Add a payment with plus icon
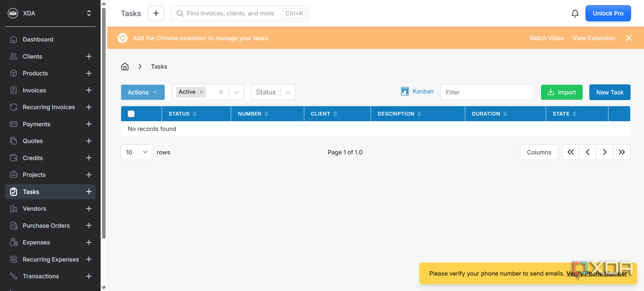This screenshot has height=291, width=644. click(x=89, y=124)
